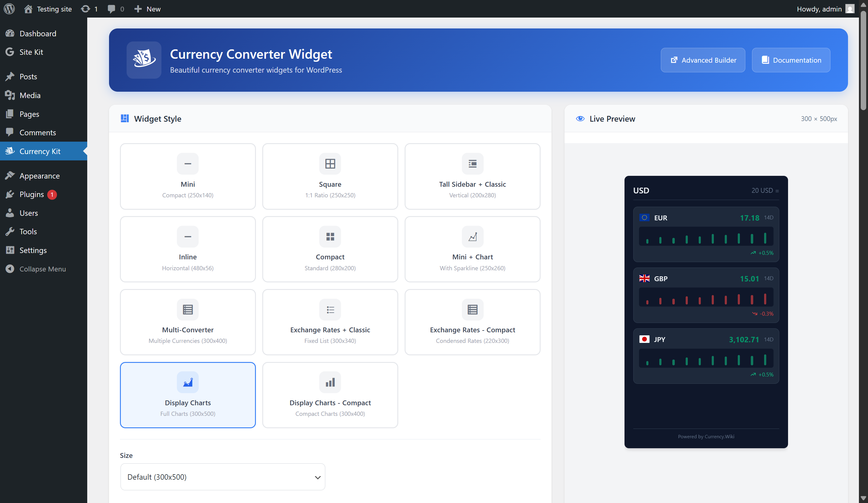This screenshot has width=868, height=503.
Task: Click the WordPress logo in the admin bar
Action: pos(9,8)
